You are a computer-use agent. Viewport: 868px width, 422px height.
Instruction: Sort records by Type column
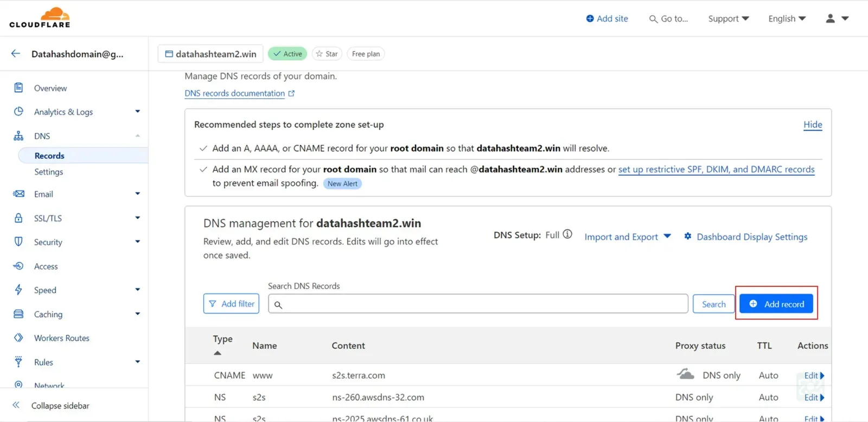coord(222,345)
